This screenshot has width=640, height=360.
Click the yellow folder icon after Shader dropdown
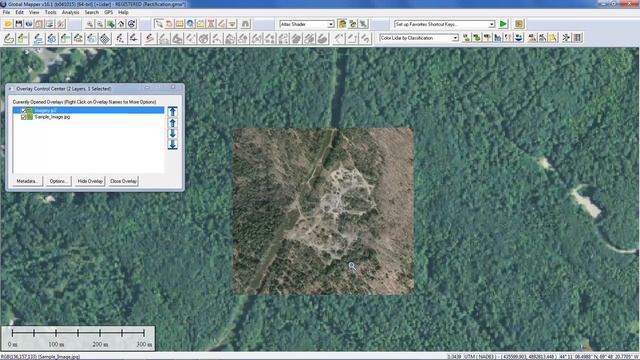pyautogui.click(x=342, y=24)
